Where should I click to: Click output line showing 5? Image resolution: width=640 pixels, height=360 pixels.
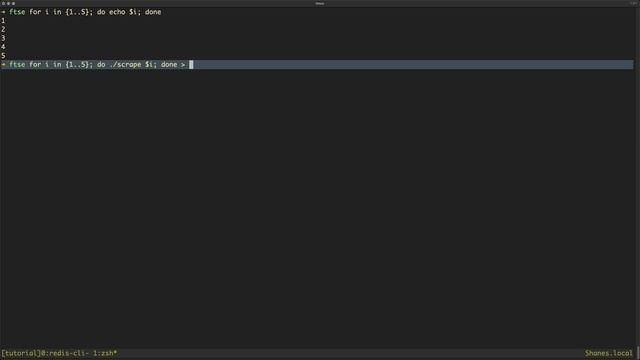[x=3, y=56]
